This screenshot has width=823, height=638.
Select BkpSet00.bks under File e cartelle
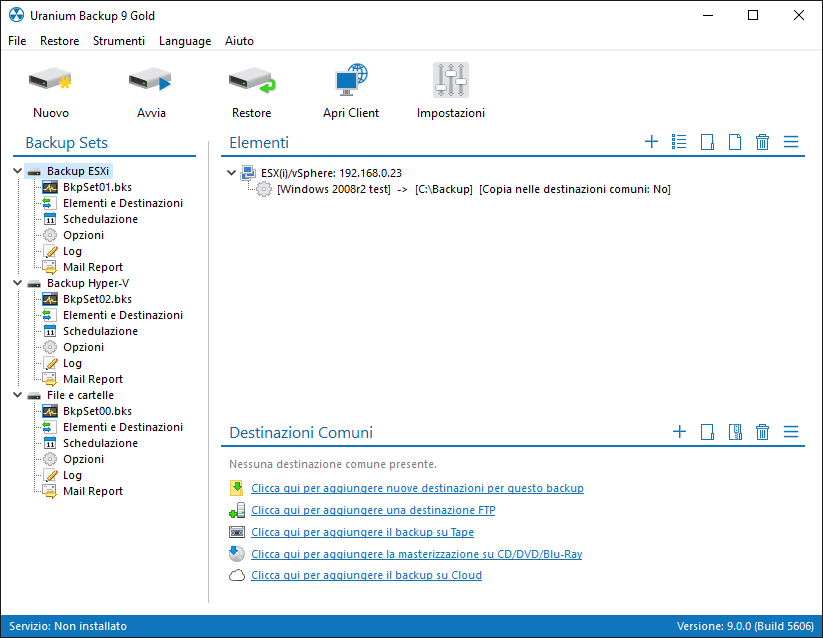[x=97, y=411]
